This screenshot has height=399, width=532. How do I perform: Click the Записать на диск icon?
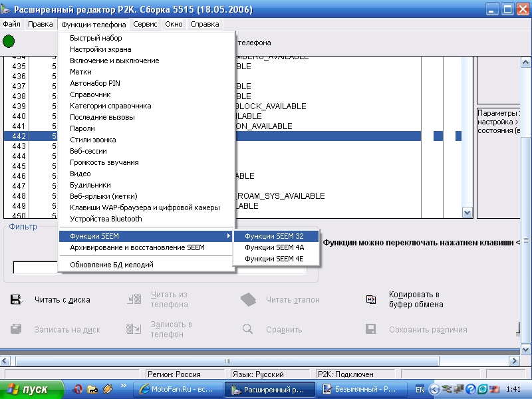tap(16, 329)
